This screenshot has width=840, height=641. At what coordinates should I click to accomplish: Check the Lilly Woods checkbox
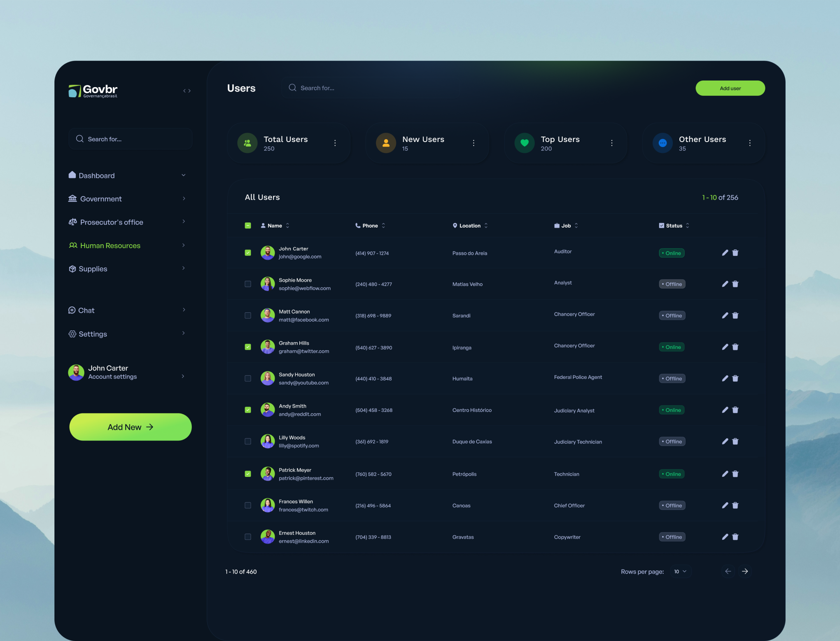pos(248,441)
